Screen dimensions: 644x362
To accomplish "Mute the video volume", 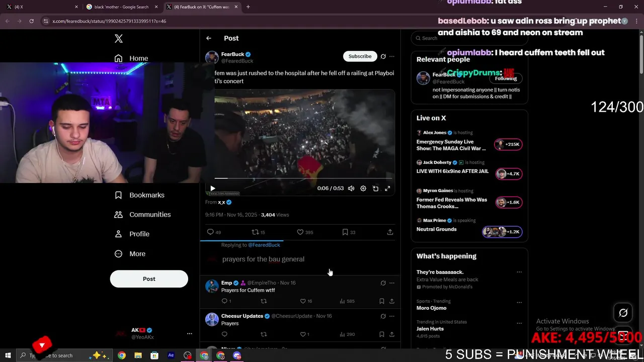I will click(351, 189).
